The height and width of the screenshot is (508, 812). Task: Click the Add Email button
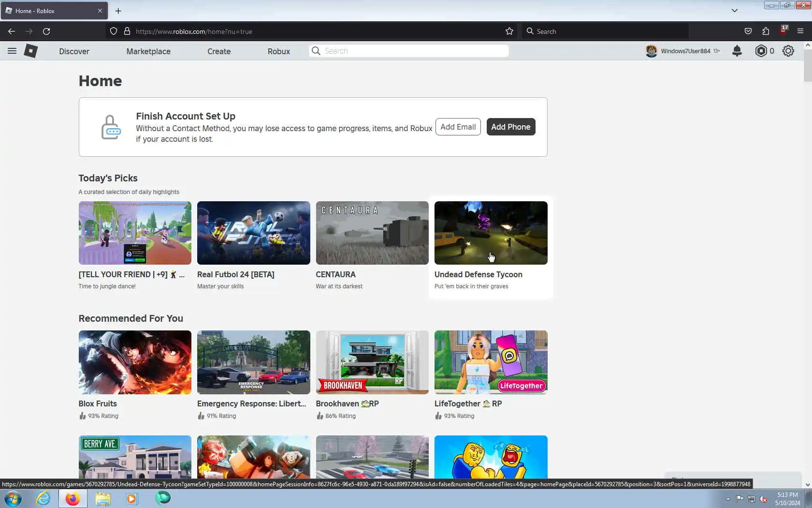(x=458, y=127)
